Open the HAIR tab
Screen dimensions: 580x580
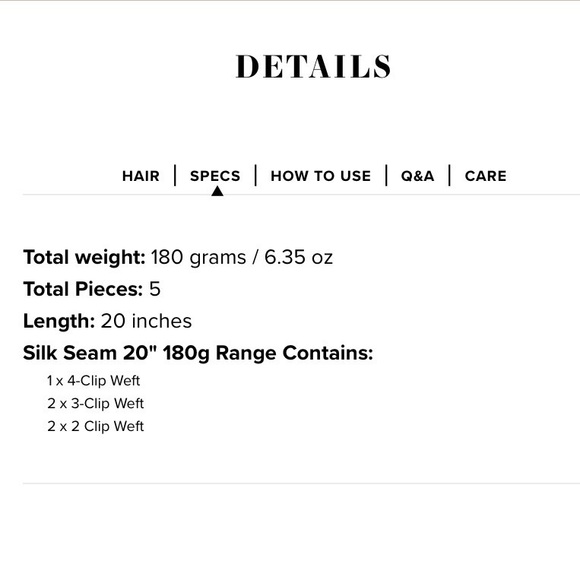141,176
